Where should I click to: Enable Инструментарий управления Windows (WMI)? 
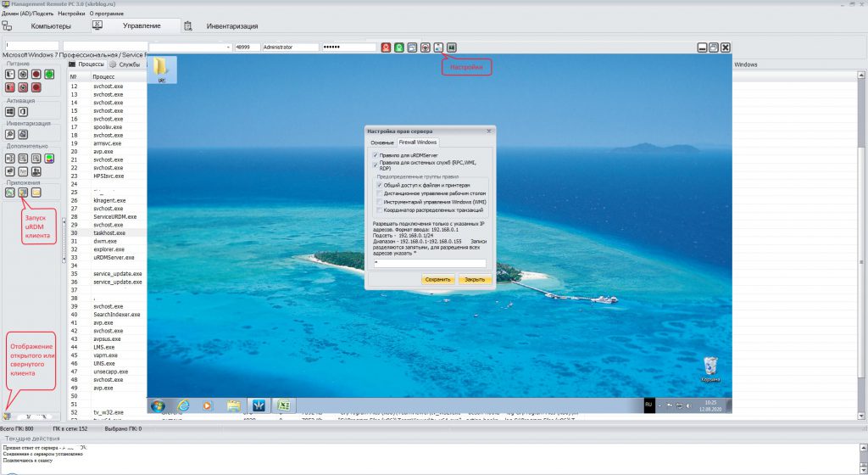point(380,202)
